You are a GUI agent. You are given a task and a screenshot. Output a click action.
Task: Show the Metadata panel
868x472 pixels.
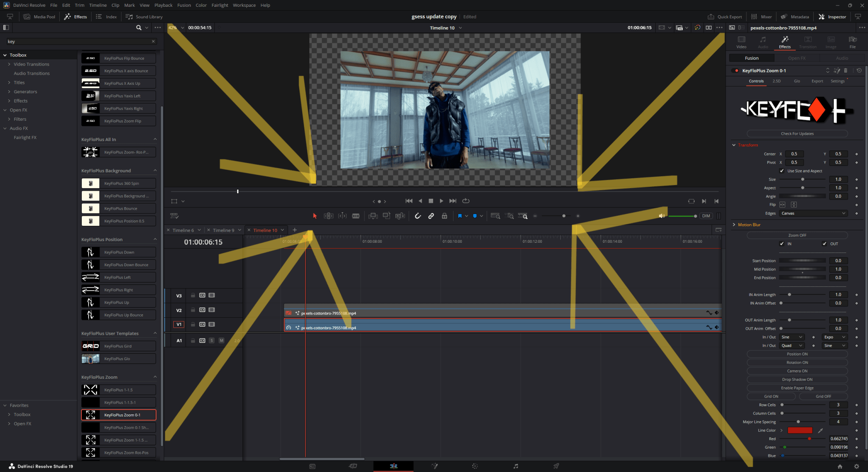pyautogui.click(x=795, y=17)
